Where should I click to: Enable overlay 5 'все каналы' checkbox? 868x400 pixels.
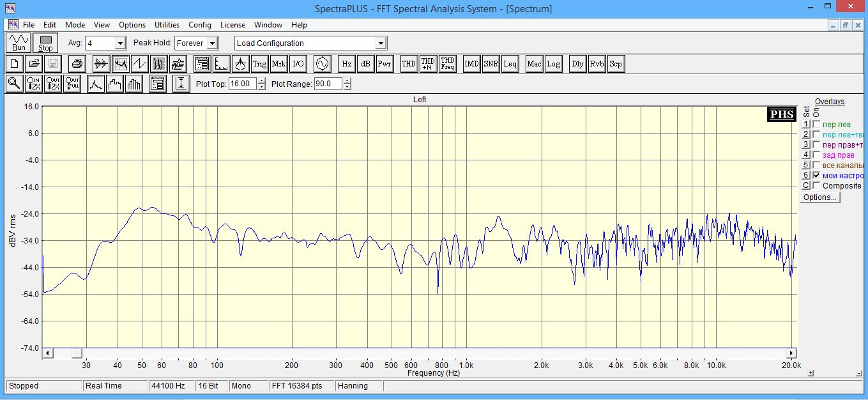tap(816, 165)
